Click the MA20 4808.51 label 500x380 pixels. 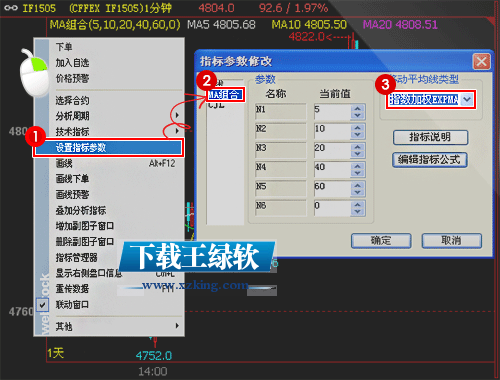tap(400, 25)
